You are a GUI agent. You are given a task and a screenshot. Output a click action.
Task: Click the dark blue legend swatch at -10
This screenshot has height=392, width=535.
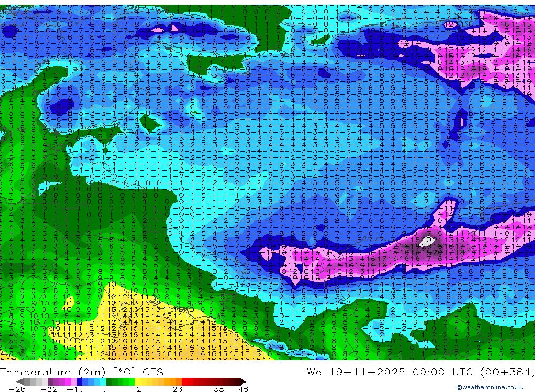pos(79,382)
